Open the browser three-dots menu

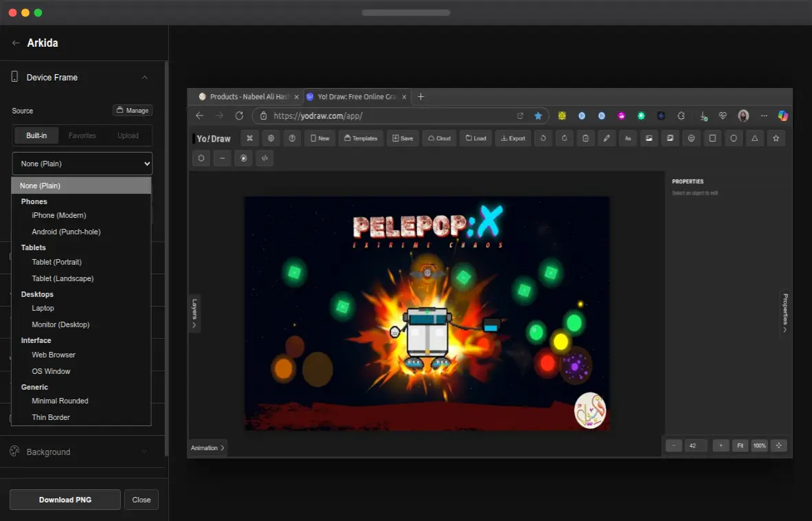pyautogui.click(x=764, y=116)
